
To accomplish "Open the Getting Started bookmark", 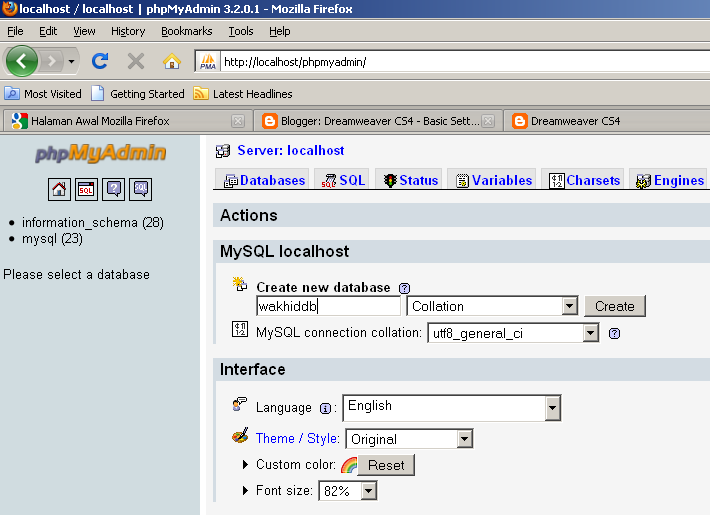I will [138, 94].
